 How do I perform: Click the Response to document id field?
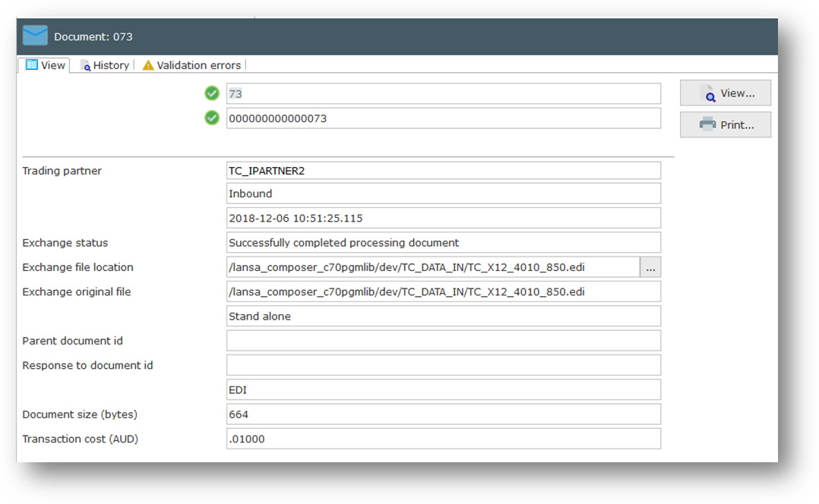443,365
